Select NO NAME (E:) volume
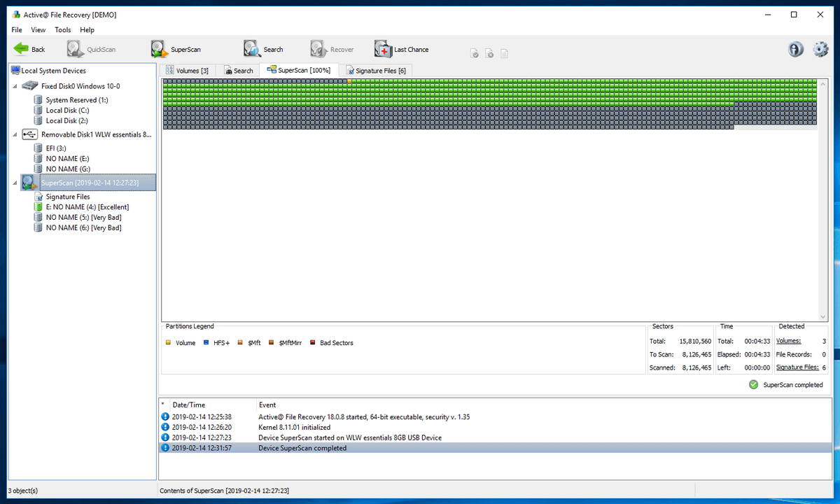 [67, 159]
